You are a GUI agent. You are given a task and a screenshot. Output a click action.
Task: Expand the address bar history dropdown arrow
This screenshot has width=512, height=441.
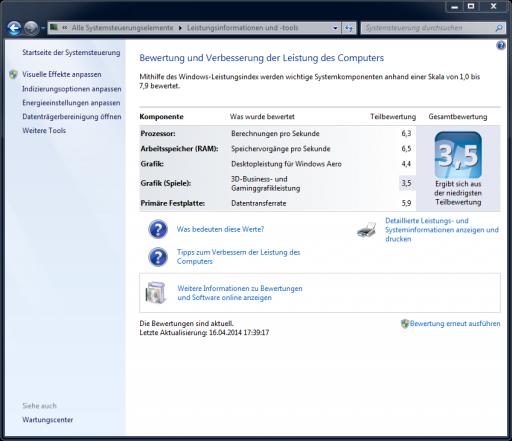click(335, 28)
